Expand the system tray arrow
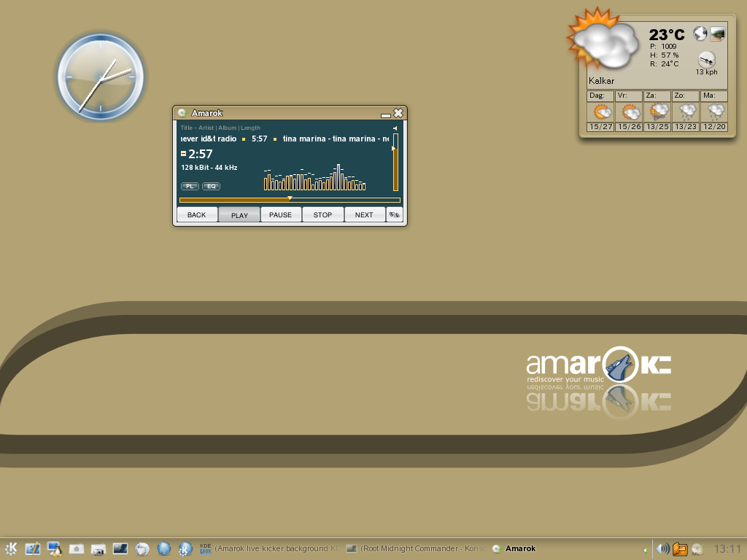 coord(645,550)
